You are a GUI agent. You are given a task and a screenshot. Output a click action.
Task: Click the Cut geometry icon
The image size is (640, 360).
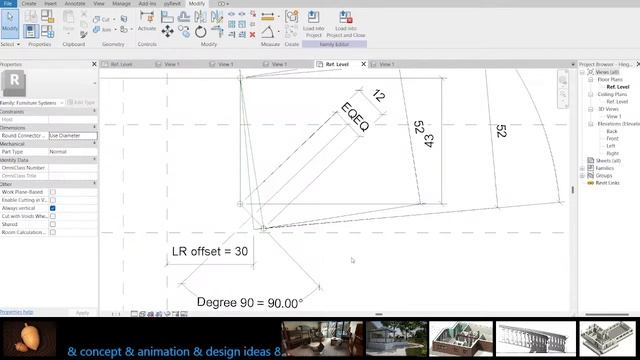(x=97, y=19)
